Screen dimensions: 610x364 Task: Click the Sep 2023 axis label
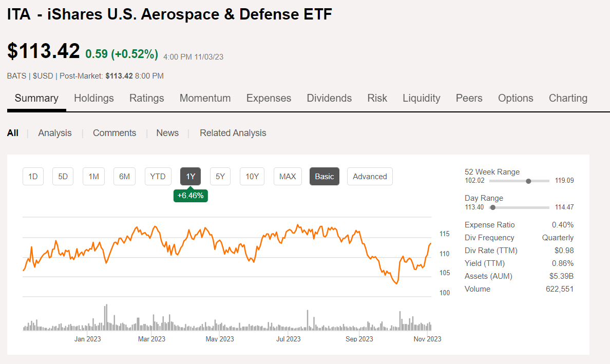(359, 339)
